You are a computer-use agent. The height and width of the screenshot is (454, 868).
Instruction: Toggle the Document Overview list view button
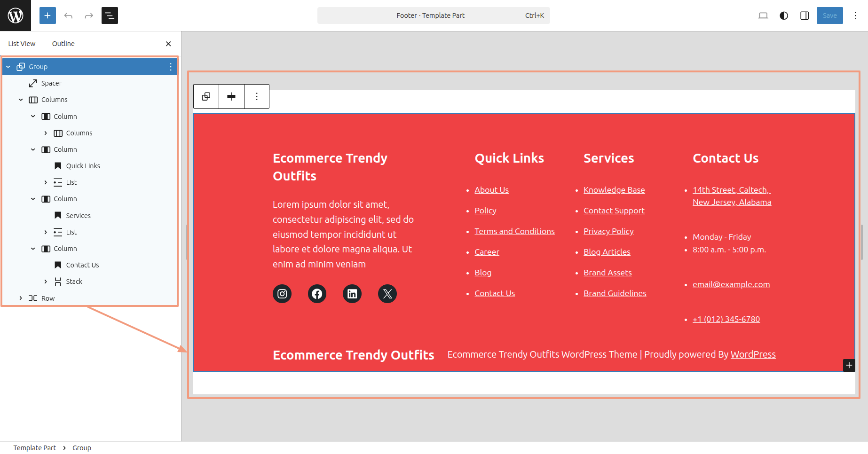tap(110, 16)
